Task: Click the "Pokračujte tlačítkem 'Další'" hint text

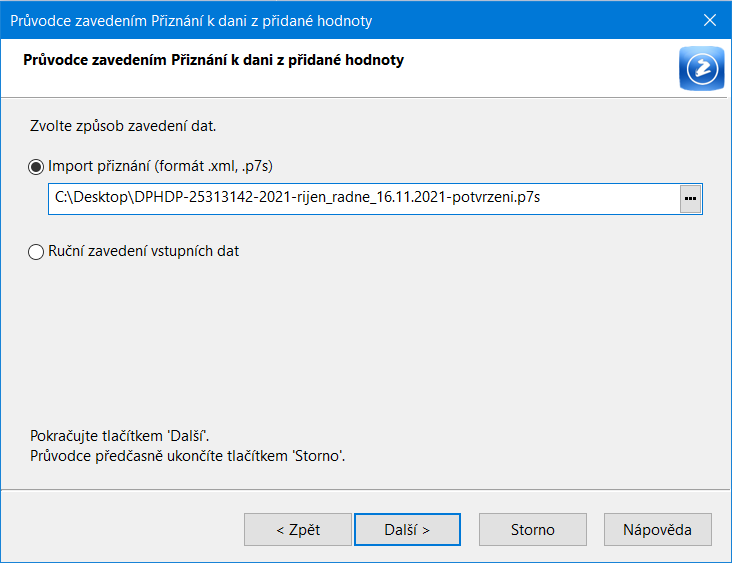Action: pos(120,436)
